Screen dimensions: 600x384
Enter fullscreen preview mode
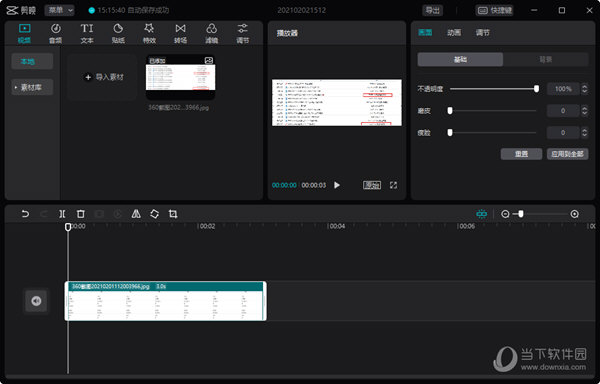point(393,185)
